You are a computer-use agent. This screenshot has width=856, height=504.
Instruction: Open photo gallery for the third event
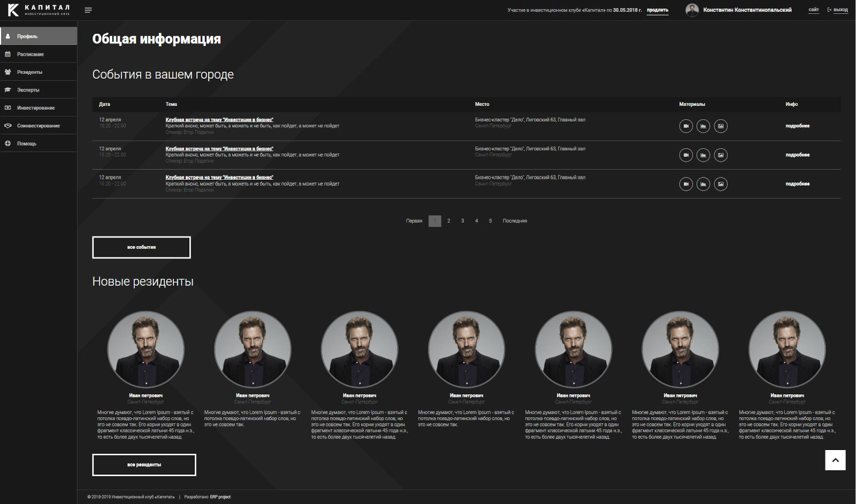click(721, 184)
